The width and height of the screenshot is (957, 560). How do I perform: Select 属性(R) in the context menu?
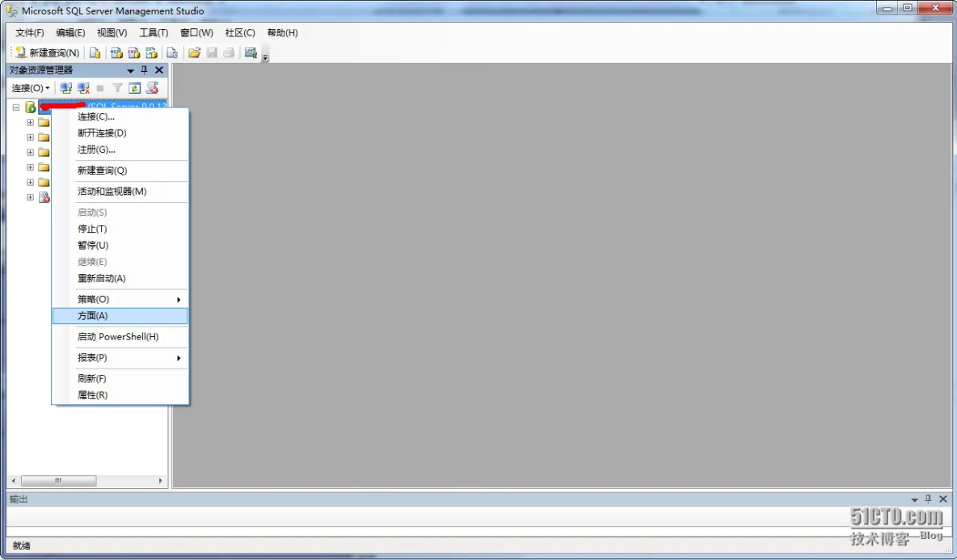[120, 395]
